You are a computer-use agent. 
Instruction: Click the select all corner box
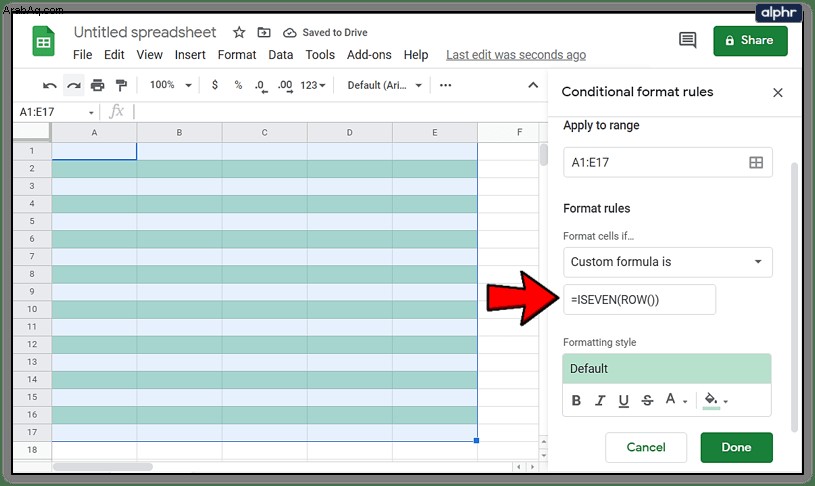(32, 132)
